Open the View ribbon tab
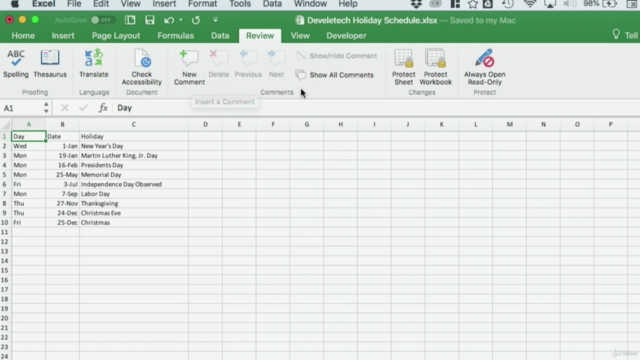The image size is (640, 360). click(300, 36)
